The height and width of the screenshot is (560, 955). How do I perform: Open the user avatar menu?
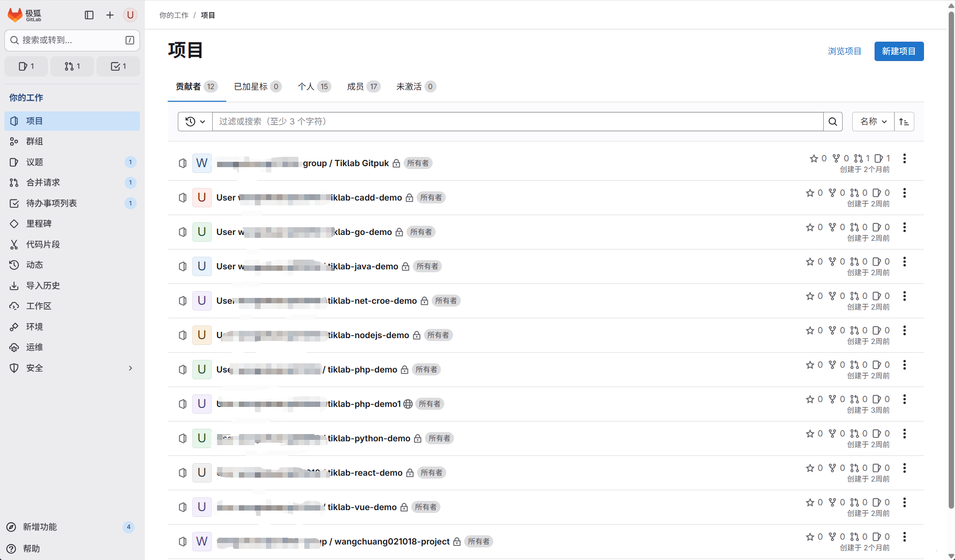point(130,15)
